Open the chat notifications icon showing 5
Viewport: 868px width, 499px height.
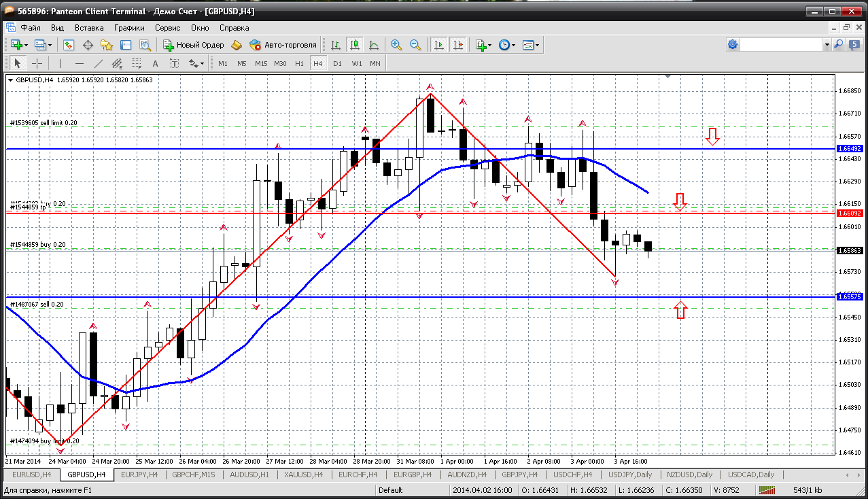click(854, 44)
